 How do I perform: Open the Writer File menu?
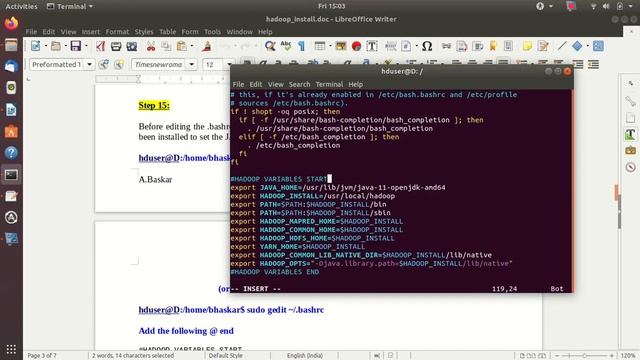pos(31,32)
